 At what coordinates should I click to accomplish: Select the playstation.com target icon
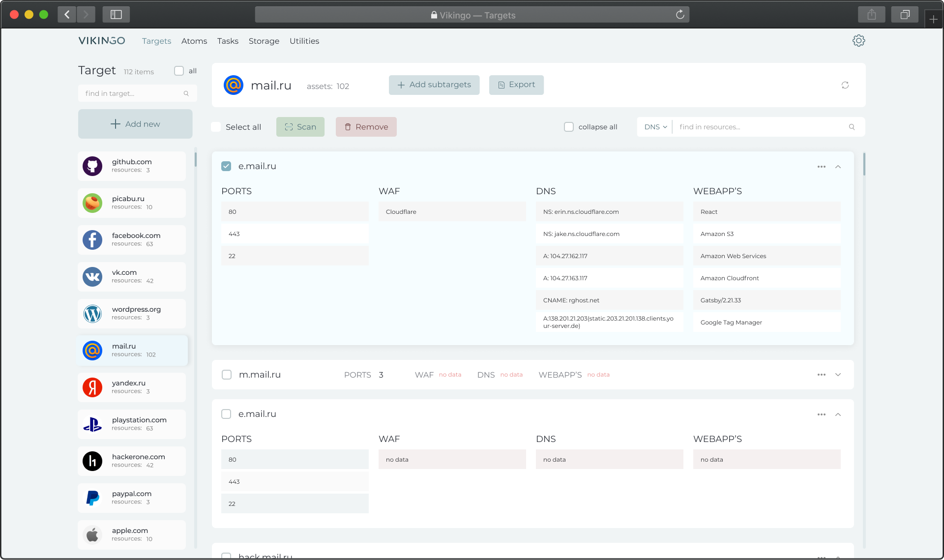[92, 424]
